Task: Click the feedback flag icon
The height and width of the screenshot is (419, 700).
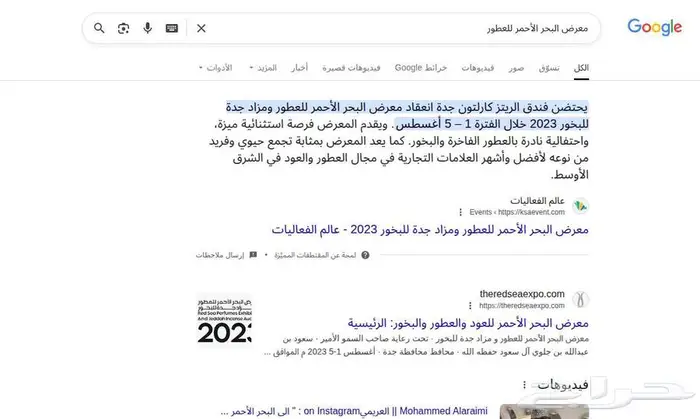Action: coord(253,255)
